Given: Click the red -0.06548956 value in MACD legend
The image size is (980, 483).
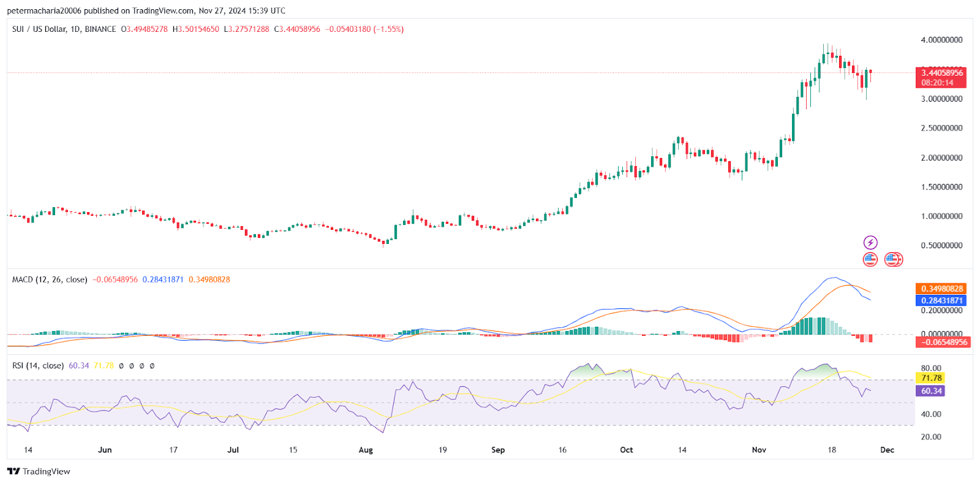Looking at the screenshot, I should click(x=115, y=280).
